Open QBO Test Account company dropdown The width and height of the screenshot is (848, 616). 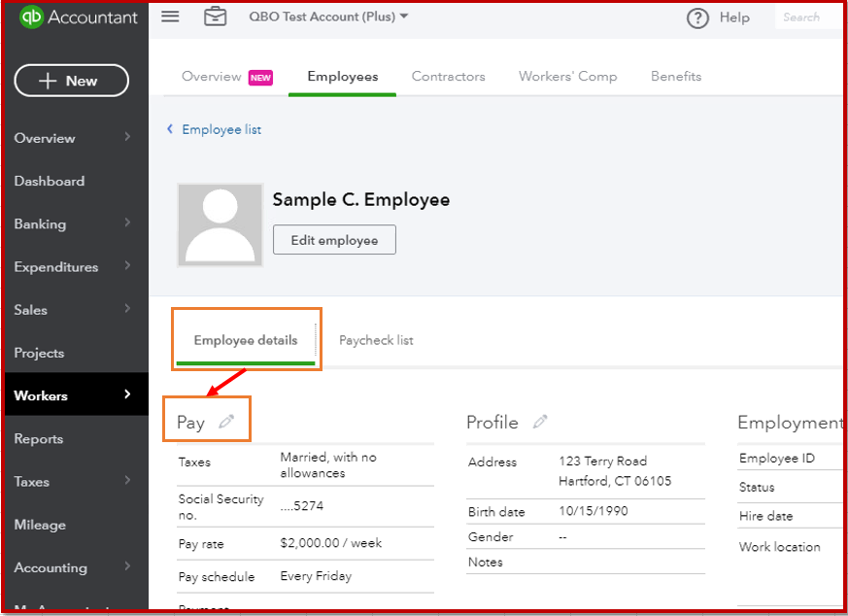(328, 17)
